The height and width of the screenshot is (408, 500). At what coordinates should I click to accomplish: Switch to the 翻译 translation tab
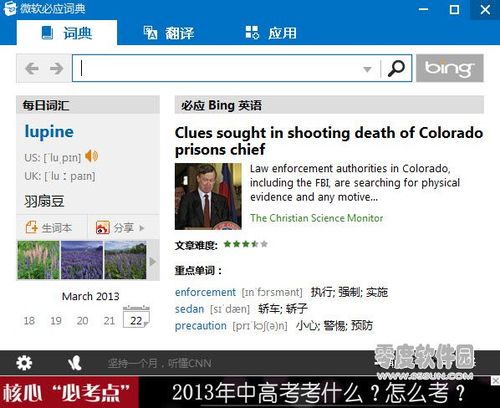tap(169, 33)
